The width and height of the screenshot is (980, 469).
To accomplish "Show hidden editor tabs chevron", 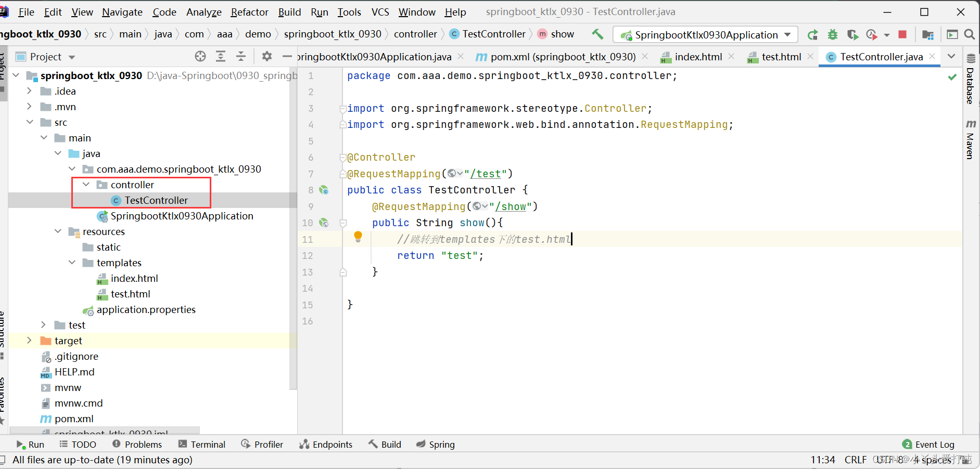I will [951, 56].
